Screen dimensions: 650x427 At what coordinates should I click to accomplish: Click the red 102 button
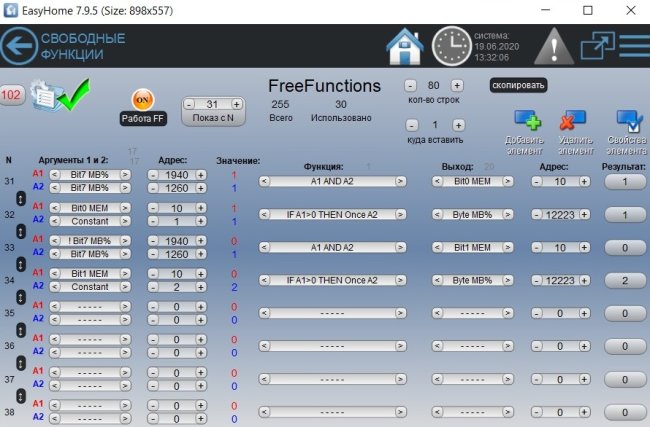[12, 94]
